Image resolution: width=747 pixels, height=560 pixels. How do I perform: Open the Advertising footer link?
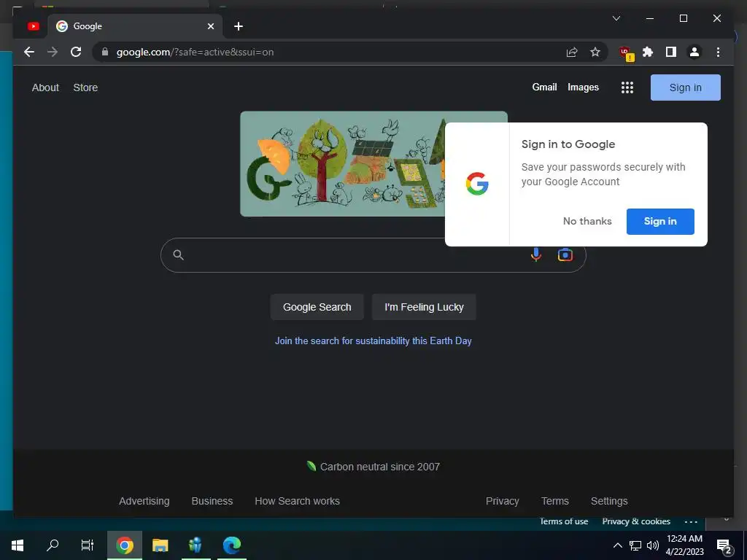click(x=144, y=501)
